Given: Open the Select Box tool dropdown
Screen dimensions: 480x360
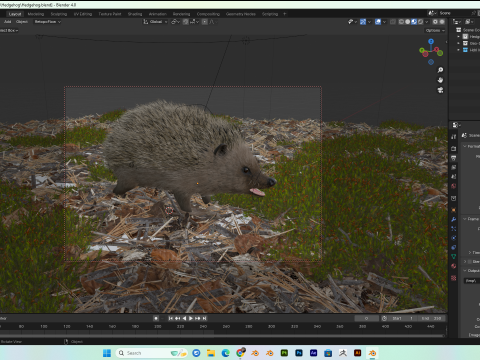Looking at the screenshot, I should pyautogui.click(x=8, y=30).
